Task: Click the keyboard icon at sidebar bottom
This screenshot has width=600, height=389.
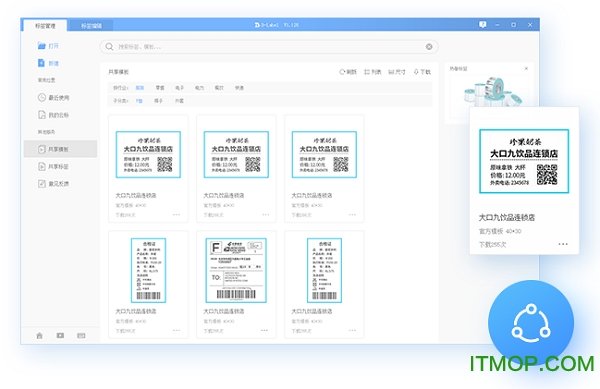Action: click(81, 335)
